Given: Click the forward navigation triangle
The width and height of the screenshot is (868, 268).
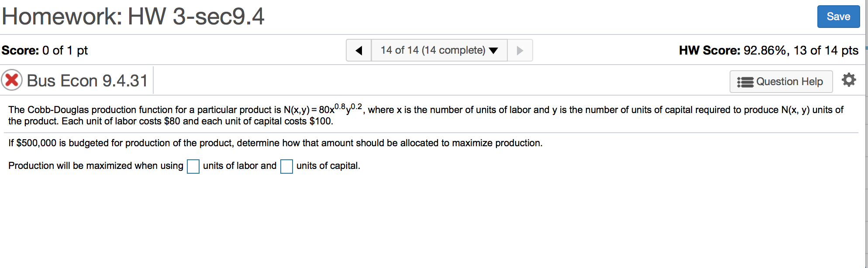Looking at the screenshot, I should (520, 50).
